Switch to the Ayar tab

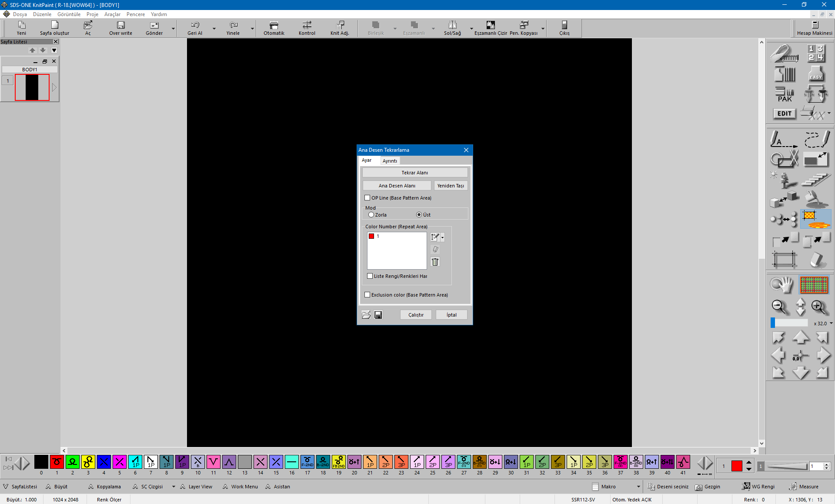367,160
